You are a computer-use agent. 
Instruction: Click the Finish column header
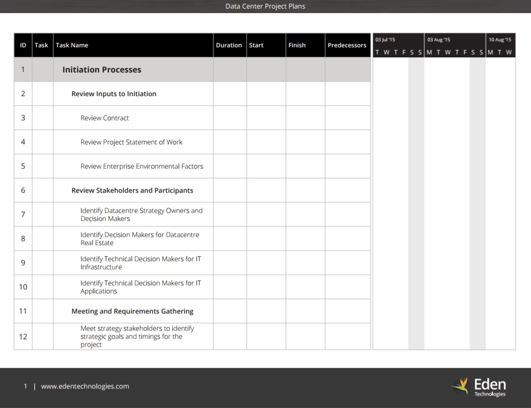305,45
